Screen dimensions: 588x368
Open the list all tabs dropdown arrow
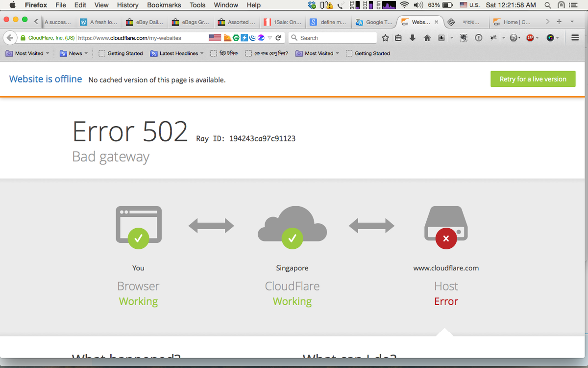coord(572,22)
